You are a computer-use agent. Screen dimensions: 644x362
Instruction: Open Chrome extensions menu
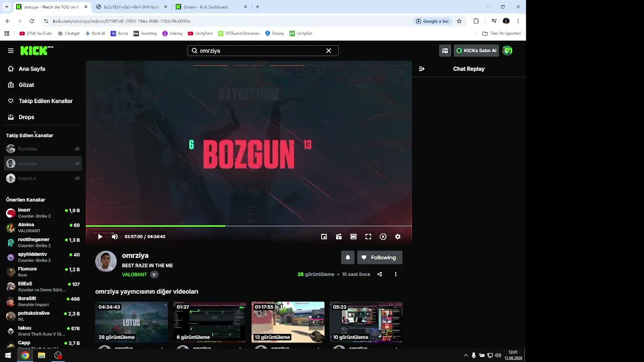(476, 21)
